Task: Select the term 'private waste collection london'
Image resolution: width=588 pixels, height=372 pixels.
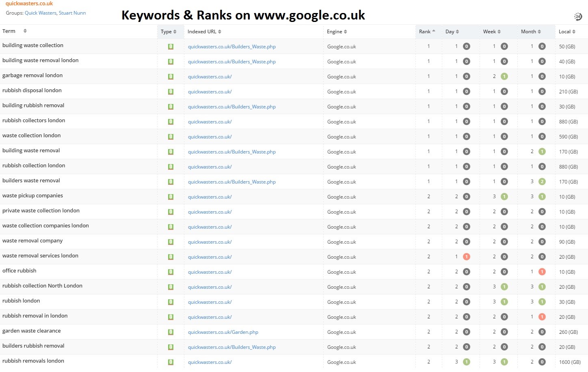Action: point(41,211)
